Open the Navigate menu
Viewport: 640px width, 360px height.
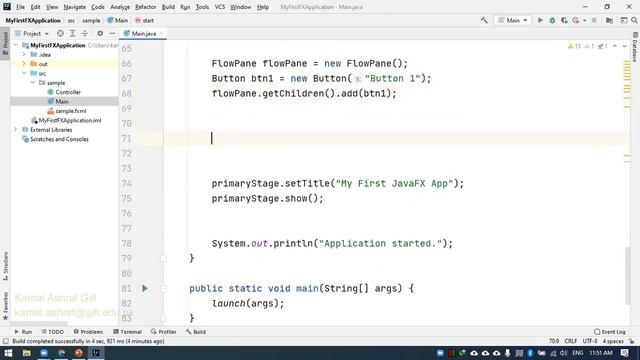point(75,7)
